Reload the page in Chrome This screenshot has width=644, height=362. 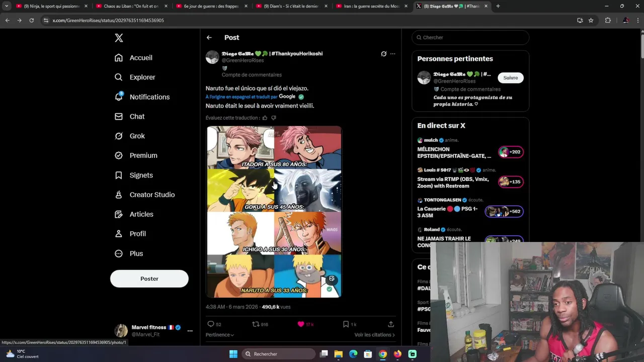(x=31, y=20)
